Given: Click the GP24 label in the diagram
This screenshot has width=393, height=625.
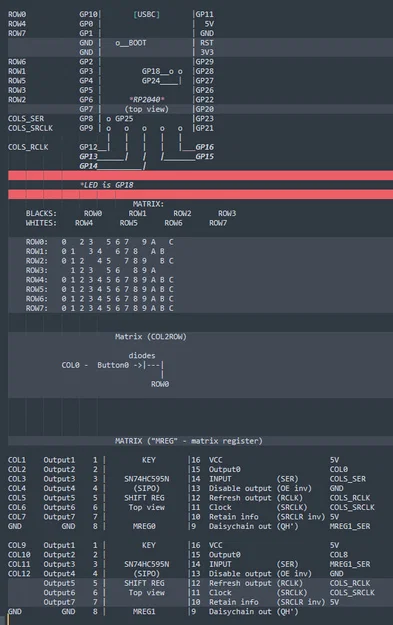Looking at the screenshot, I should coord(151,81).
